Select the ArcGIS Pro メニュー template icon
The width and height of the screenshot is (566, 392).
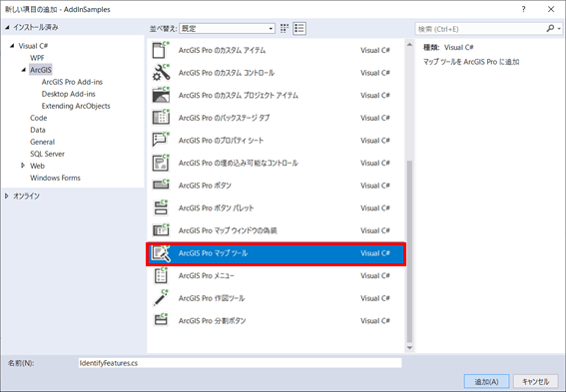[161, 275]
